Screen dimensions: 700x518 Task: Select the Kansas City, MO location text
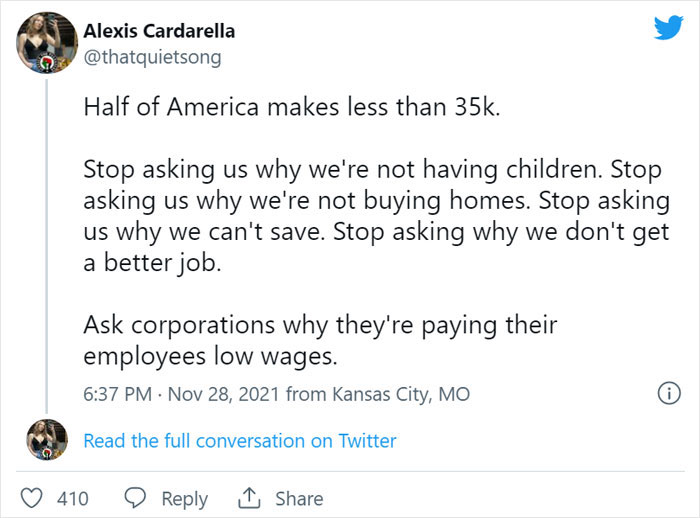401,394
